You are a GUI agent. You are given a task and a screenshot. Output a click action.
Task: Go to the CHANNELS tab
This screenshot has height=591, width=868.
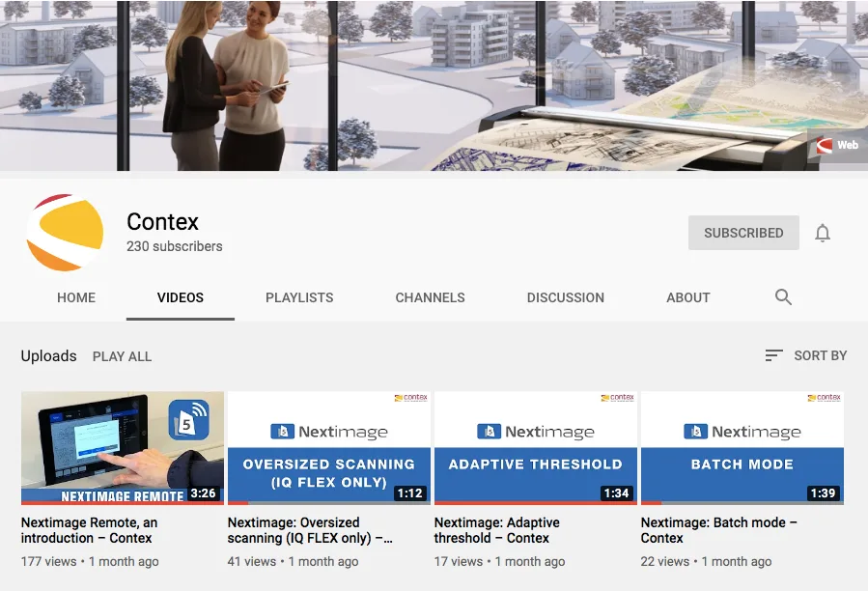tap(430, 297)
